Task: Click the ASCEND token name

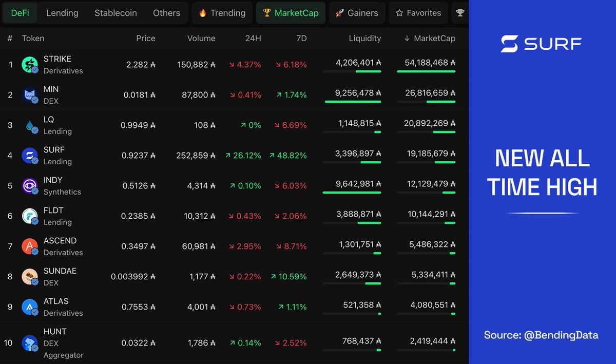Action: pos(60,241)
